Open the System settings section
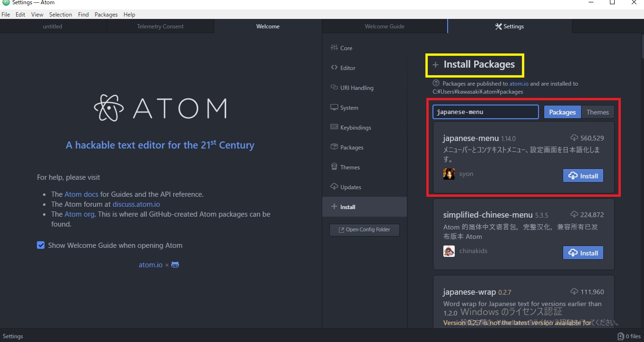This screenshot has height=342, width=644. [x=349, y=107]
